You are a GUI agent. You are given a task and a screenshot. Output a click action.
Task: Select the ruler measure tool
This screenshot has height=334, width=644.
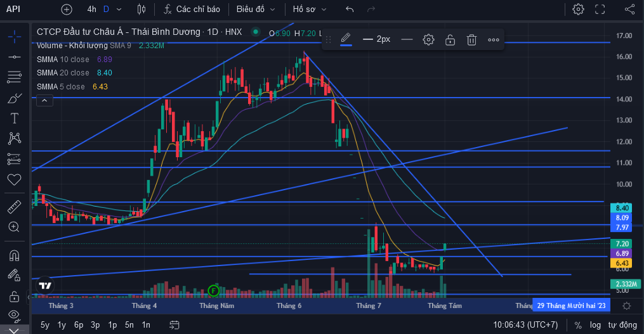click(x=15, y=207)
